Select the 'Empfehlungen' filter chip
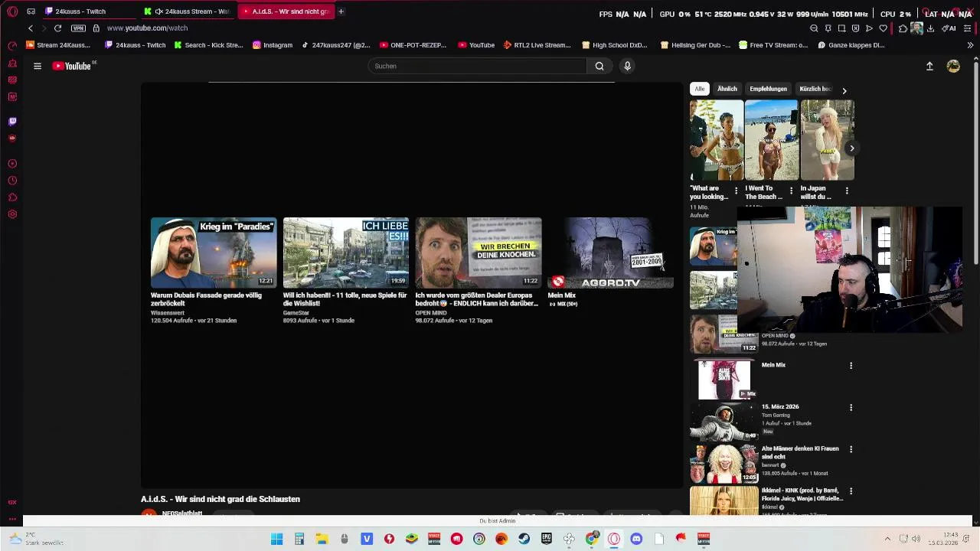The width and height of the screenshot is (980, 551). (x=768, y=89)
